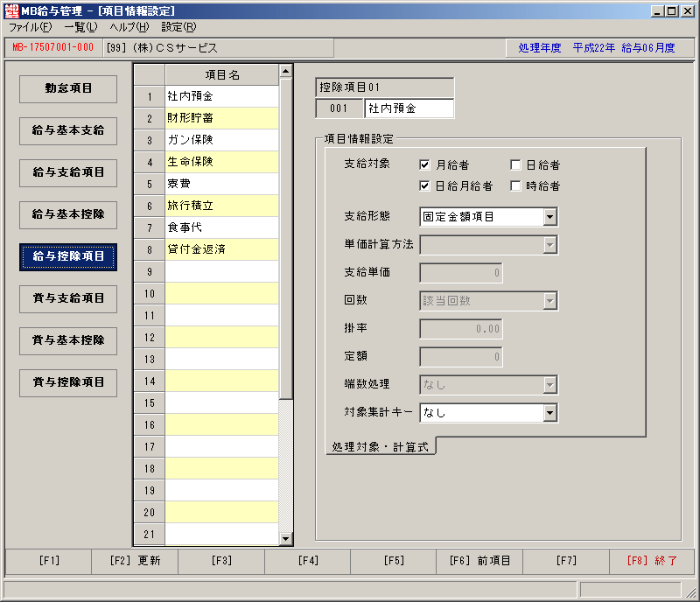Enable the 時給者 checkbox
This screenshot has width=700, height=602.
515,185
